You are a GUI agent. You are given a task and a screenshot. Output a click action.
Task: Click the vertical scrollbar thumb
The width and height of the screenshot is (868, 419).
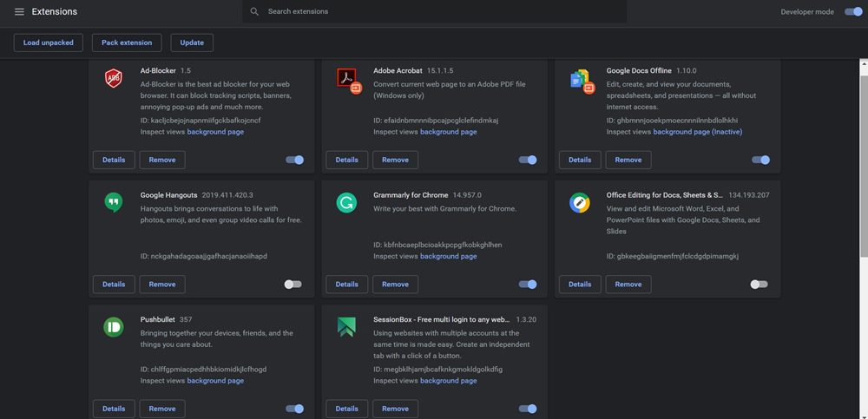(864, 166)
